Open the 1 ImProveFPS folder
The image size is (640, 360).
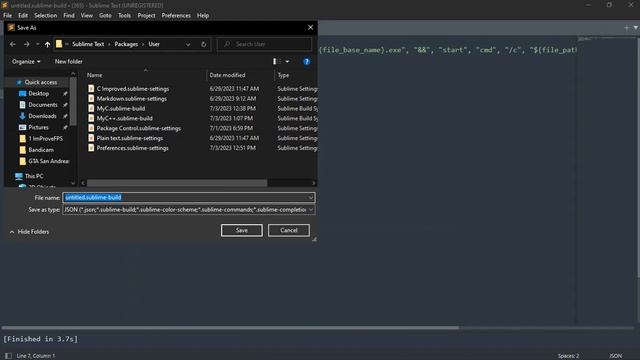pyautogui.click(x=45, y=139)
